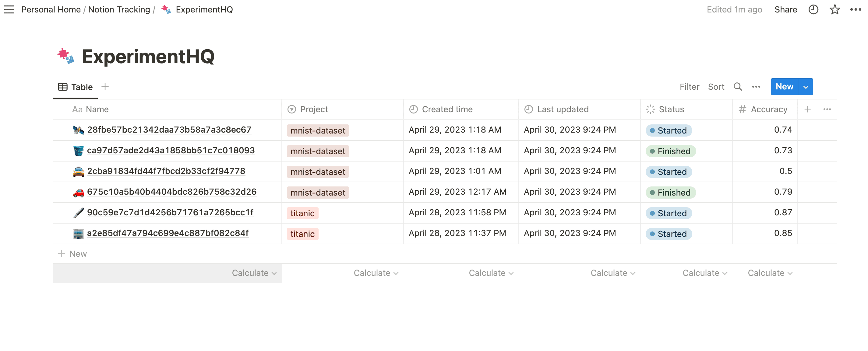The height and width of the screenshot is (351, 868).
Task: Click the New button
Action: 785,86
